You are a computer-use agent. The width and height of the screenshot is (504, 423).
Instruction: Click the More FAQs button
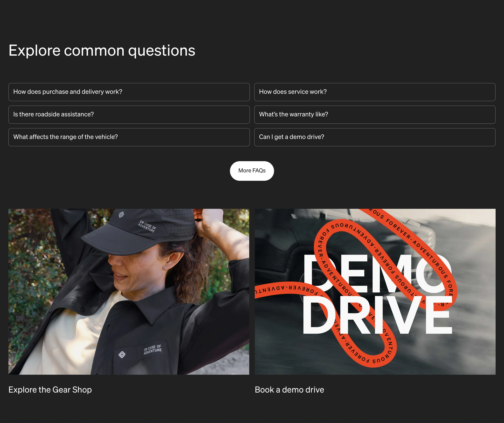252,171
